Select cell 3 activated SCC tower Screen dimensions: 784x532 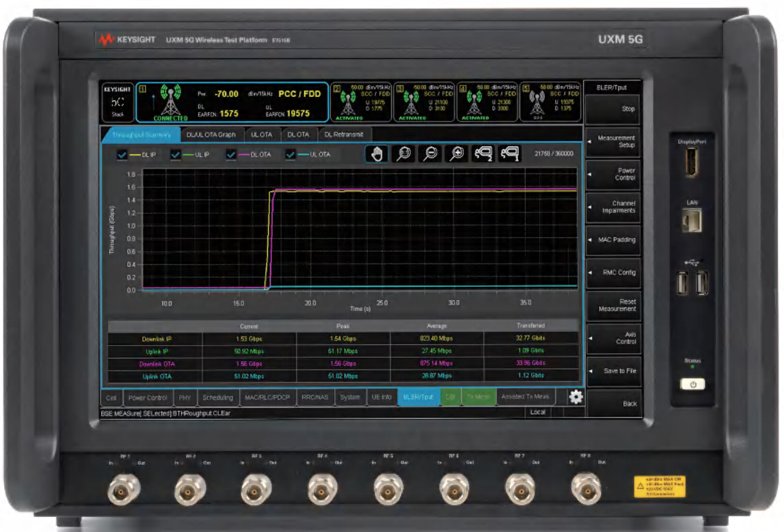[425, 102]
